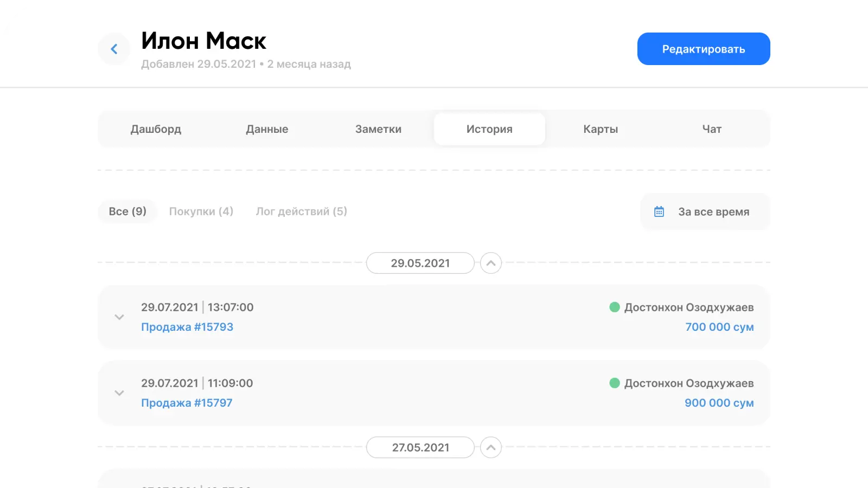Open the За все время period dropdown
This screenshot has width=868, height=488.
(x=705, y=211)
